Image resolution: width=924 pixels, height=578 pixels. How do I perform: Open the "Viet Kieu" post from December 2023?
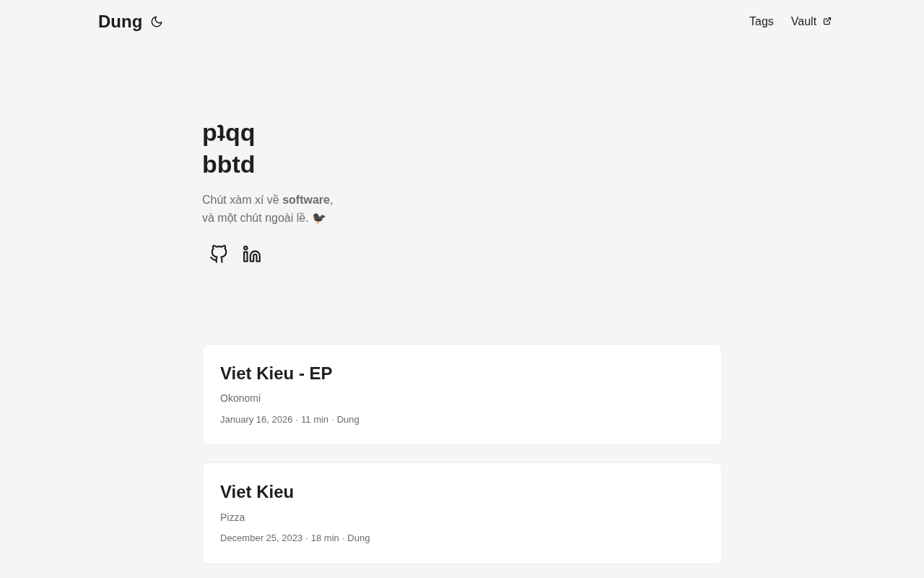(x=257, y=492)
